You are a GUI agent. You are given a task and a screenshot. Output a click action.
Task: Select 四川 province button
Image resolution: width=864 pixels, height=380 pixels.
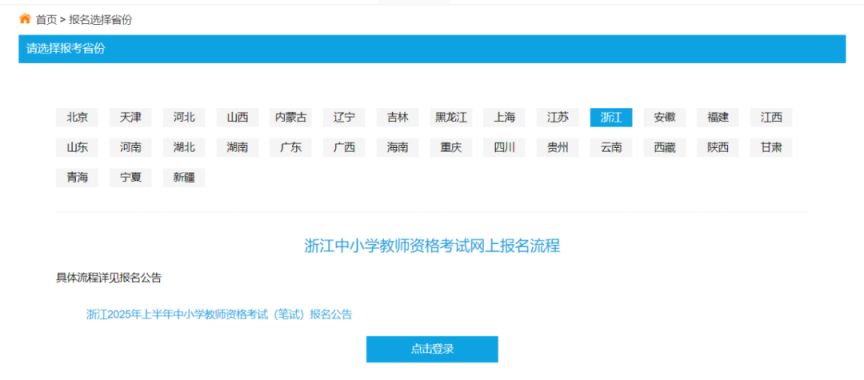click(504, 148)
